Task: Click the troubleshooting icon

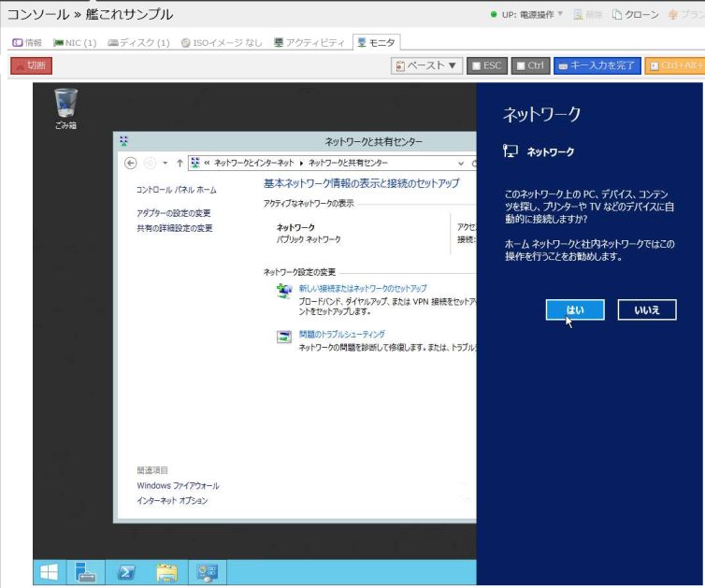Action: [x=283, y=337]
